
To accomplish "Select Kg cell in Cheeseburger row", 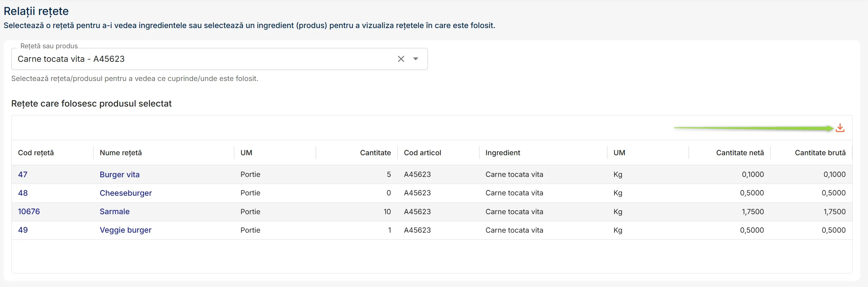I will click(x=618, y=193).
